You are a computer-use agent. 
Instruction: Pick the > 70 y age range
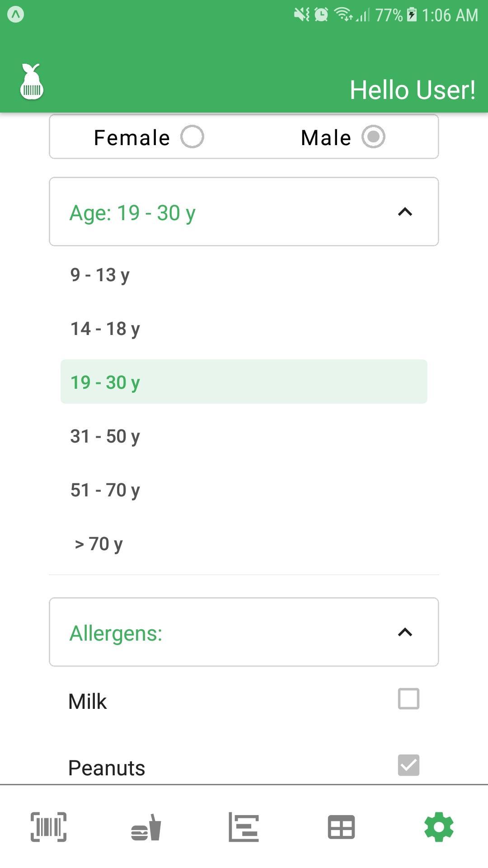244,544
